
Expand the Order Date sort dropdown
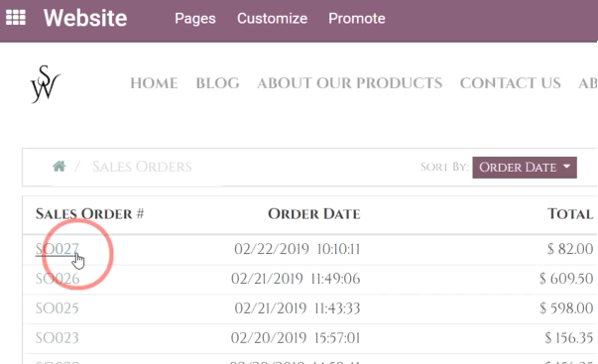525,167
